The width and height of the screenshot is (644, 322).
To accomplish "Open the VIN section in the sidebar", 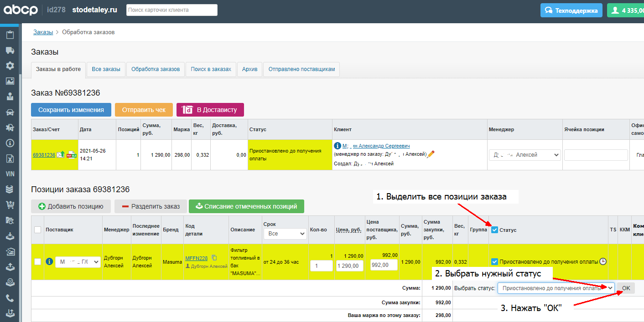I will (10, 174).
